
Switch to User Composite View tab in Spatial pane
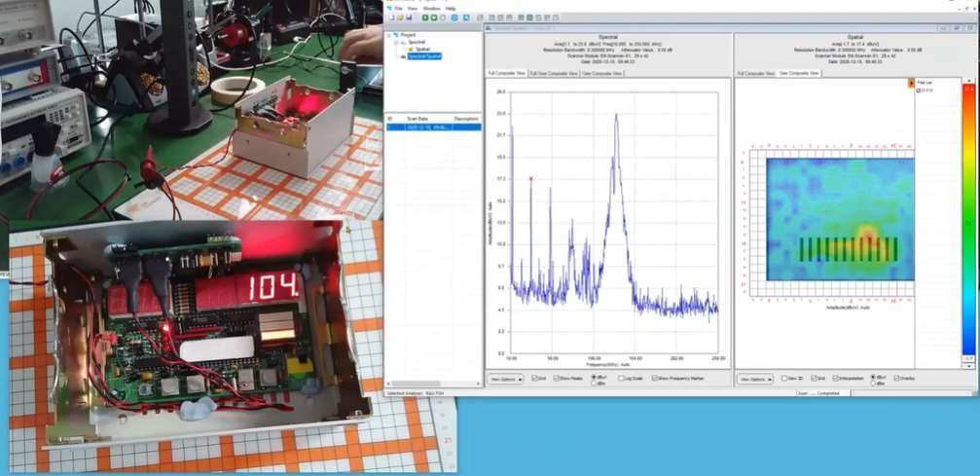(x=799, y=73)
